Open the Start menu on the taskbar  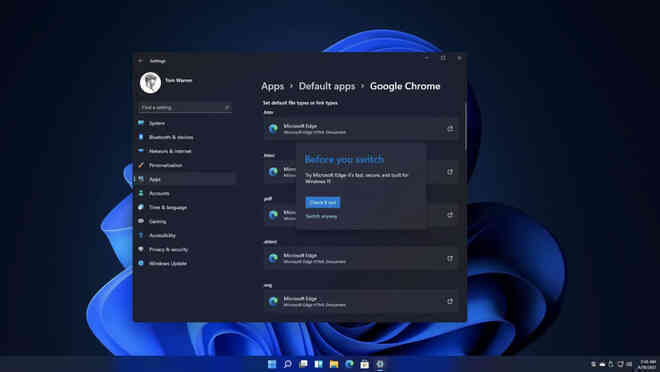[x=272, y=364]
